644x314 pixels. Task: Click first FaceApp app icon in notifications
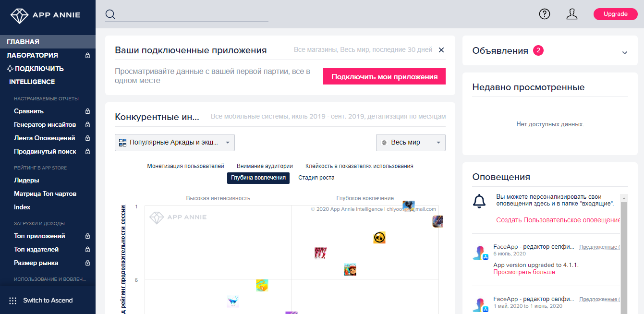(480, 253)
